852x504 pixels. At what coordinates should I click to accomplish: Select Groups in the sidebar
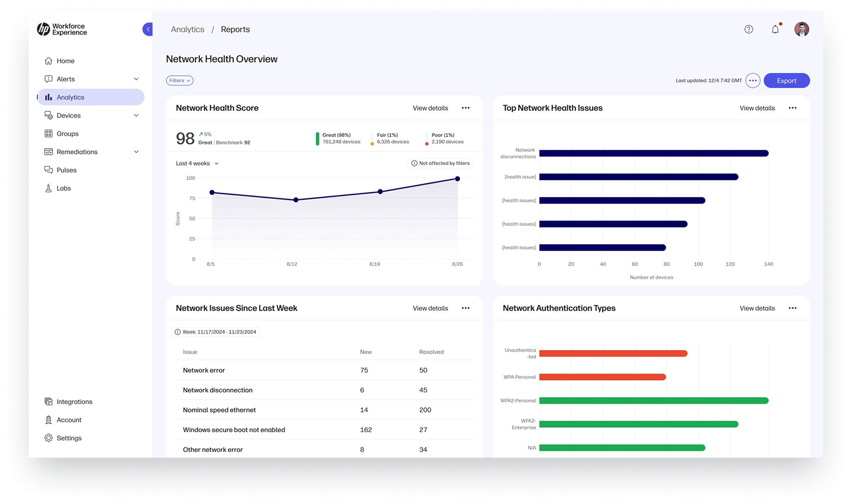(67, 133)
